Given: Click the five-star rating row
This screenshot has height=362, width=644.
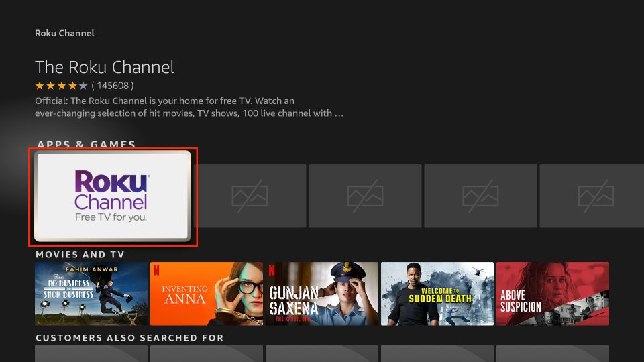Looking at the screenshot, I should click(x=61, y=86).
